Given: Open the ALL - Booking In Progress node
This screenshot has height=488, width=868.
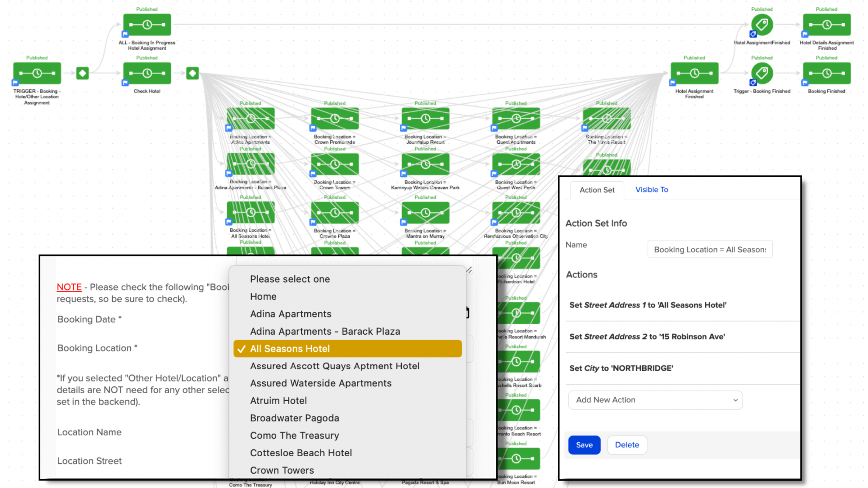Looking at the screenshot, I should [147, 25].
